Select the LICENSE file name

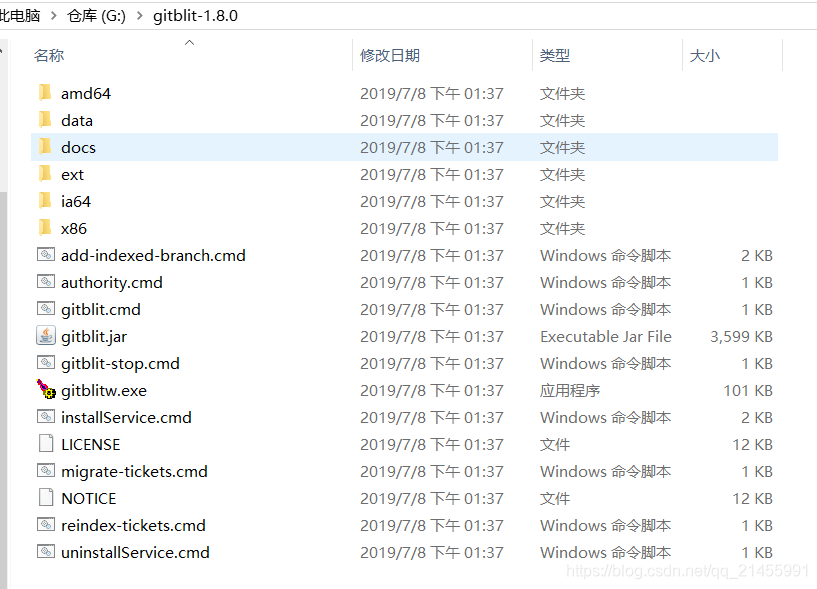91,445
